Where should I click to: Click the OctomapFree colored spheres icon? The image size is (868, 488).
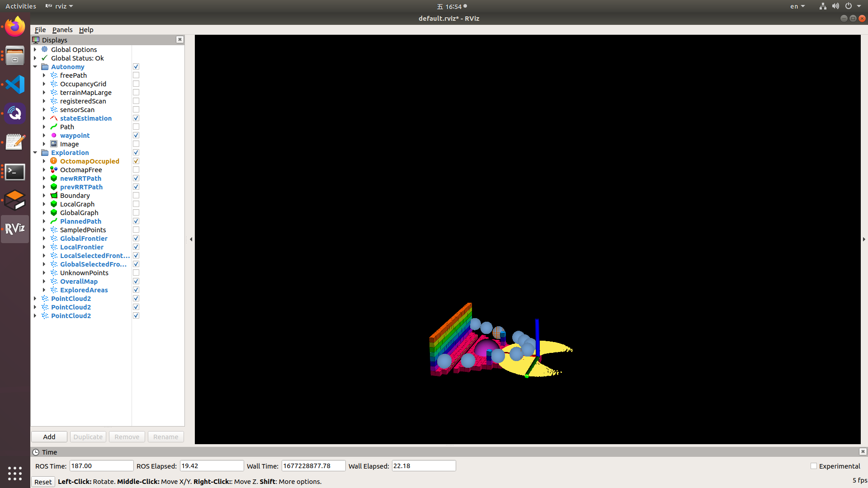(x=54, y=169)
